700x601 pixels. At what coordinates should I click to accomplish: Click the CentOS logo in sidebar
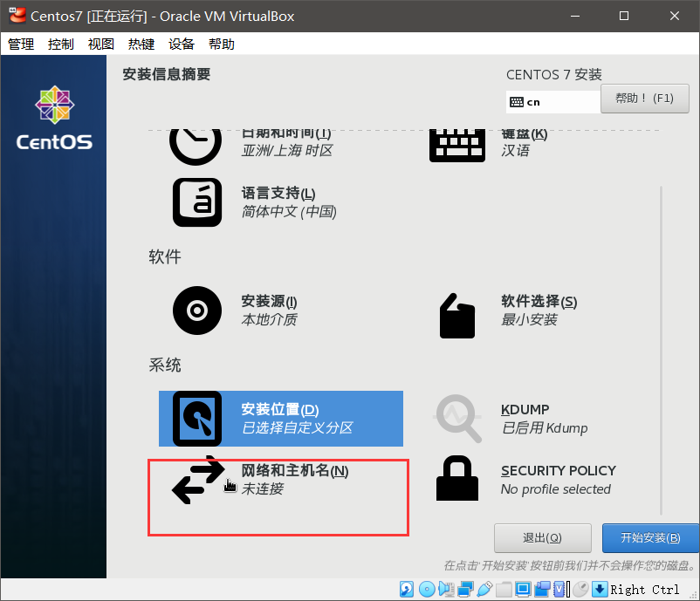click(54, 118)
